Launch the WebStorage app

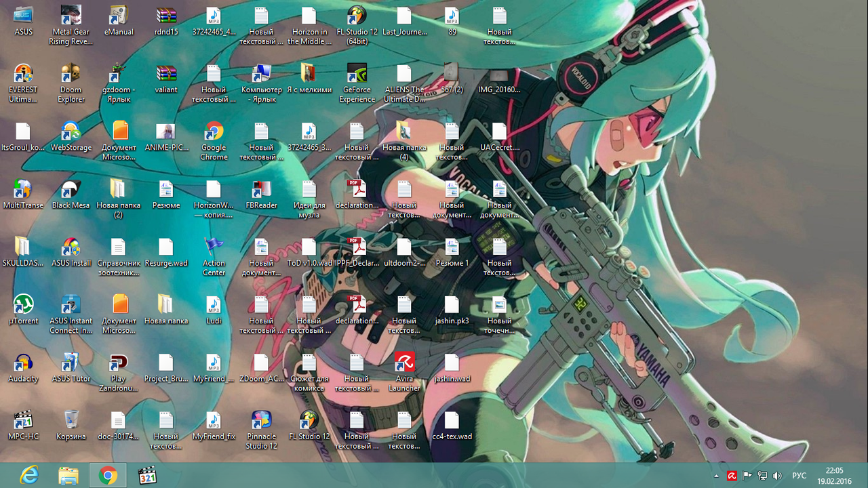[x=71, y=136]
